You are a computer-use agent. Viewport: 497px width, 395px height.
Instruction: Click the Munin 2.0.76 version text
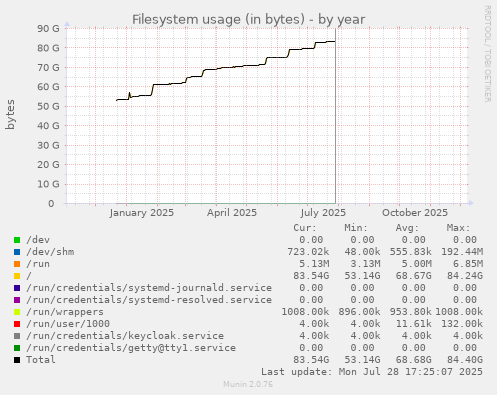point(248,384)
